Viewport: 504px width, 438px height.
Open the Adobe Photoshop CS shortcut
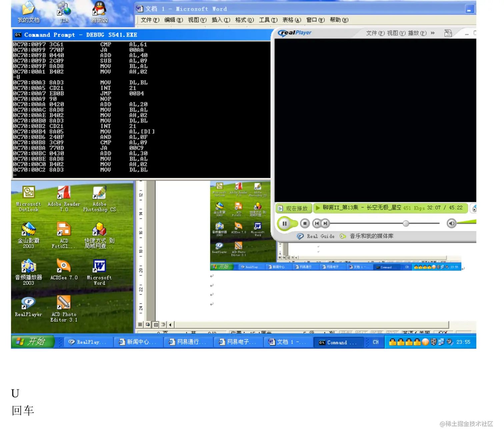99,199
